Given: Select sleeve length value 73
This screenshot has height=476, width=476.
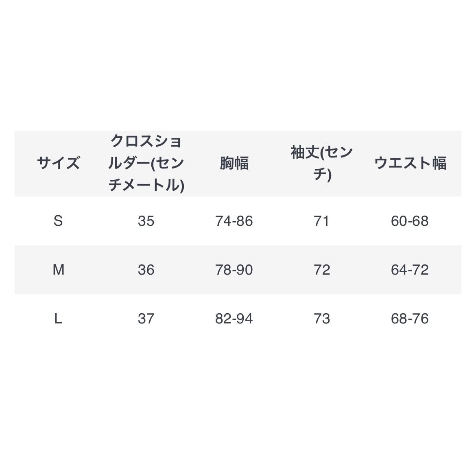Looking at the screenshot, I should click(322, 319).
